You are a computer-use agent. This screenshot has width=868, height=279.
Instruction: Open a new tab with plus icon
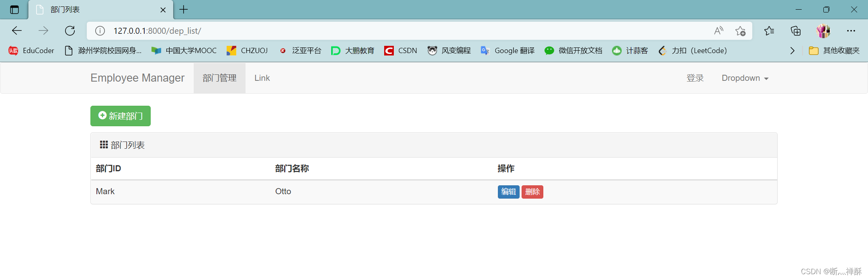coord(184,9)
